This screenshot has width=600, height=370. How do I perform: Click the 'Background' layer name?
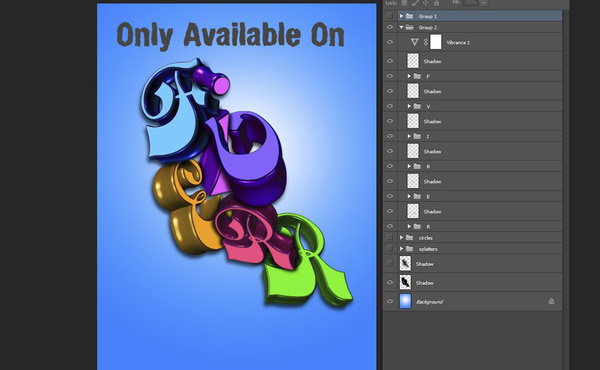(429, 302)
